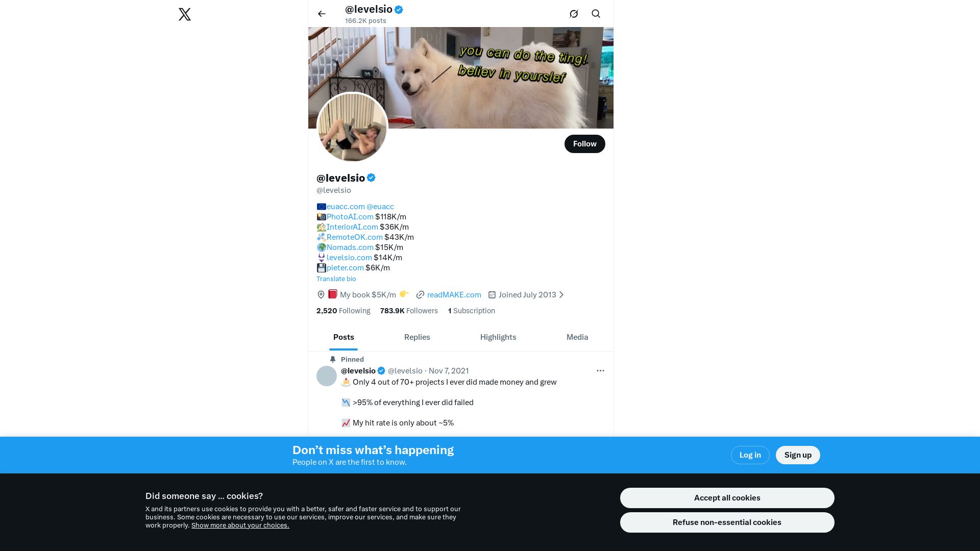Open the Grok profile summary icon
The image size is (980, 551).
tap(574, 14)
